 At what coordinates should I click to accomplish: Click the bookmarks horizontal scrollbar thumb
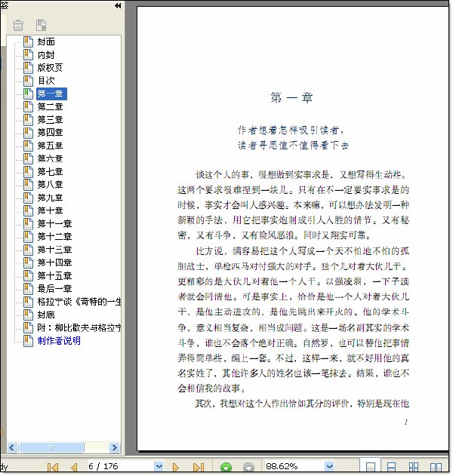coord(51,447)
